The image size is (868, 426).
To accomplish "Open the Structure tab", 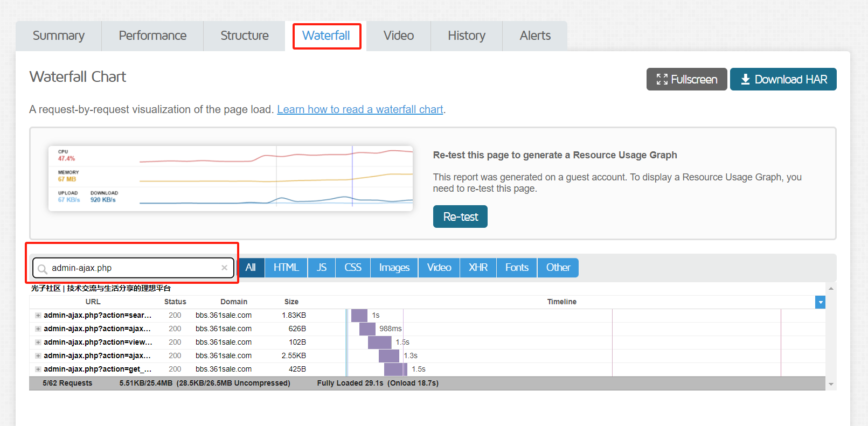I will [x=244, y=36].
